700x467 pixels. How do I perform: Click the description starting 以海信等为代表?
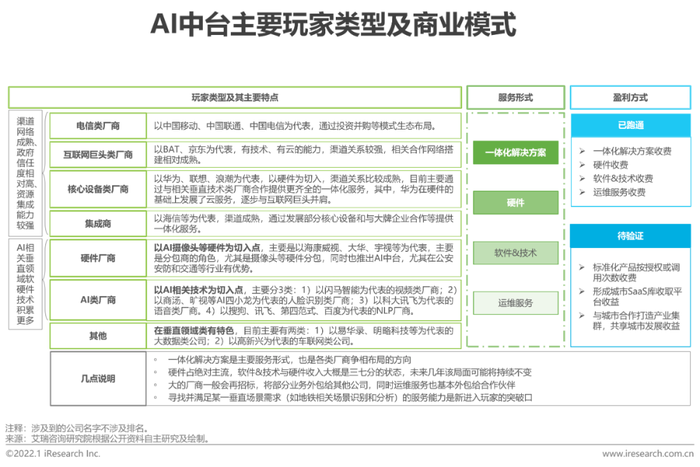tap(304, 223)
